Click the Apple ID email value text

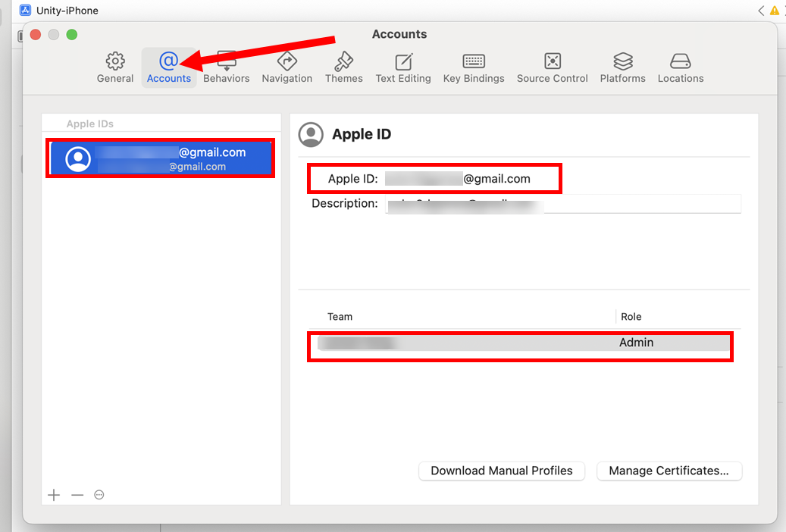tap(458, 179)
